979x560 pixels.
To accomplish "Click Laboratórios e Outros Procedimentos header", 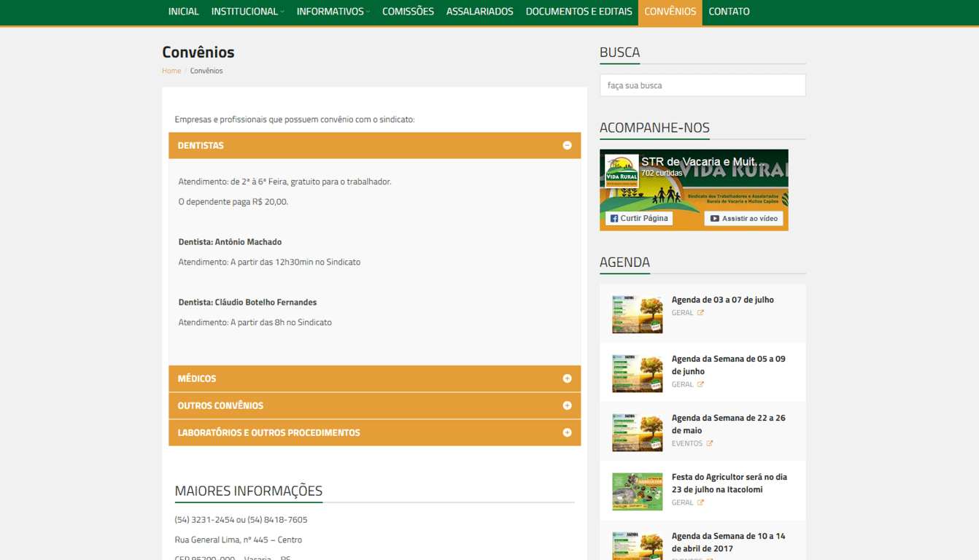I will 374,432.
